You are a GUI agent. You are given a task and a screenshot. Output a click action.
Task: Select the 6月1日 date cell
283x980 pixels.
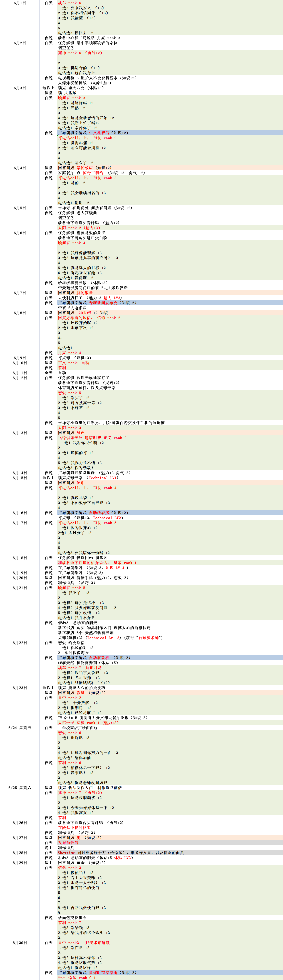pos(20,3)
